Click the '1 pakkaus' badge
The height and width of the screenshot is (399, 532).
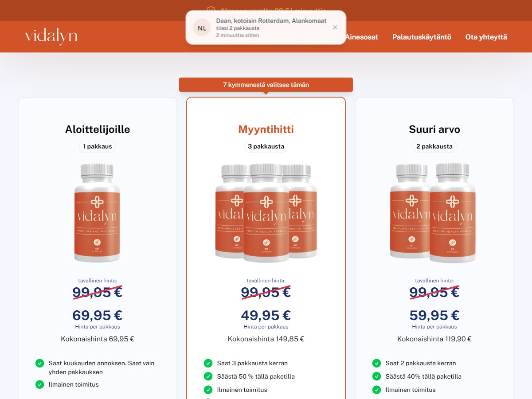point(98,146)
